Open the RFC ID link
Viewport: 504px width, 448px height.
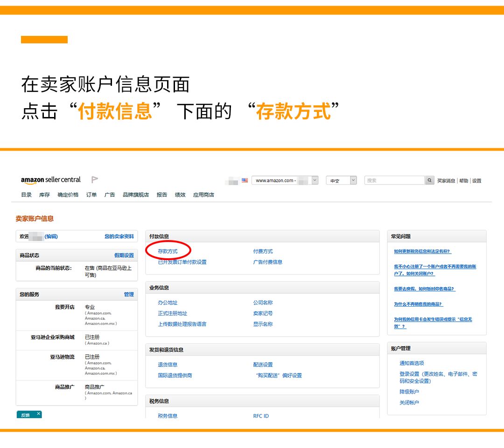[x=261, y=416]
